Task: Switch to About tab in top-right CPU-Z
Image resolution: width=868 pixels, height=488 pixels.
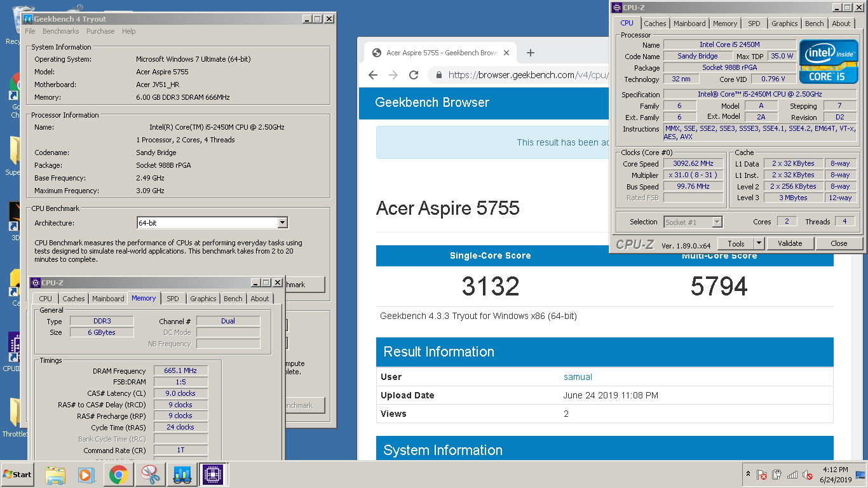Action: click(x=841, y=24)
